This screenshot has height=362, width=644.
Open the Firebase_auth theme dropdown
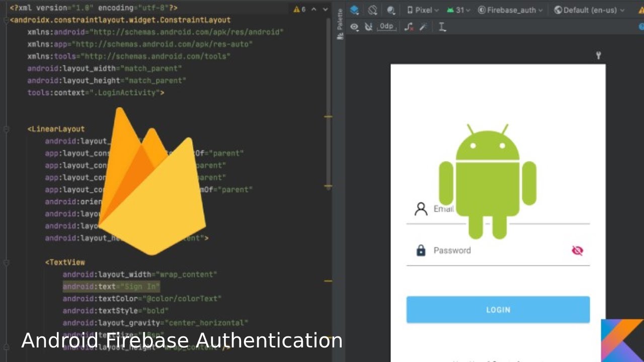click(x=511, y=10)
